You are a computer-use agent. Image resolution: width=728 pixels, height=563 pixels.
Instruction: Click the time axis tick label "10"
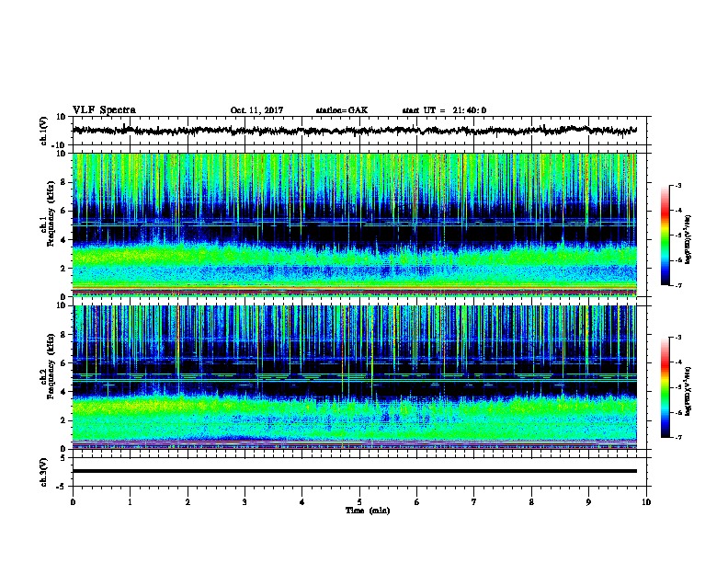pyautogui.click(x=646, y=502)
